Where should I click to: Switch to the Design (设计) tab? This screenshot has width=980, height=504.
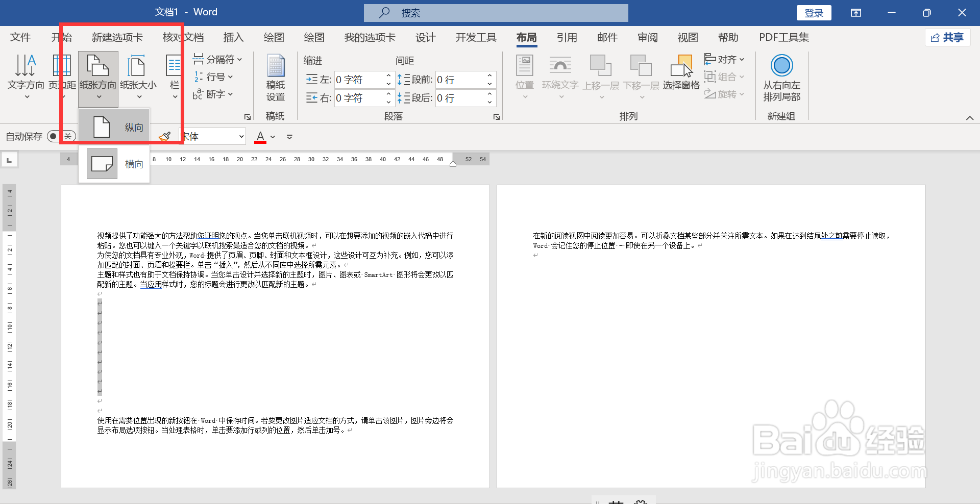[x=426, y=37]
